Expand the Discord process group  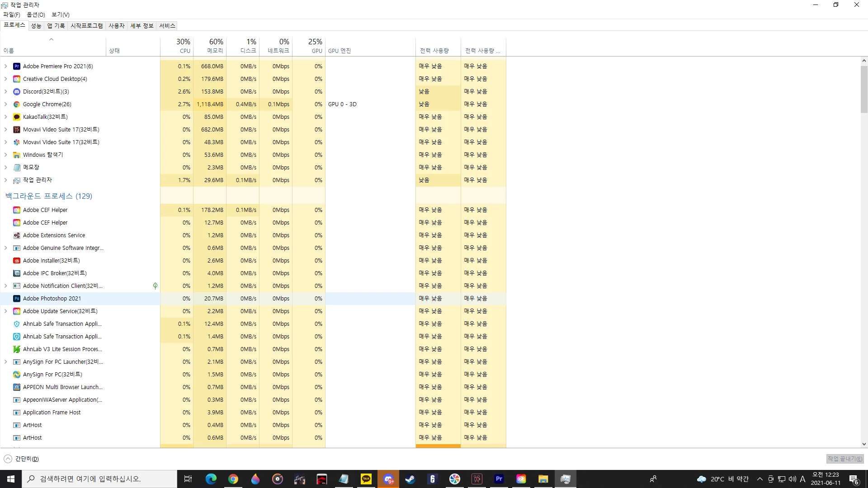tap(5, 92)
